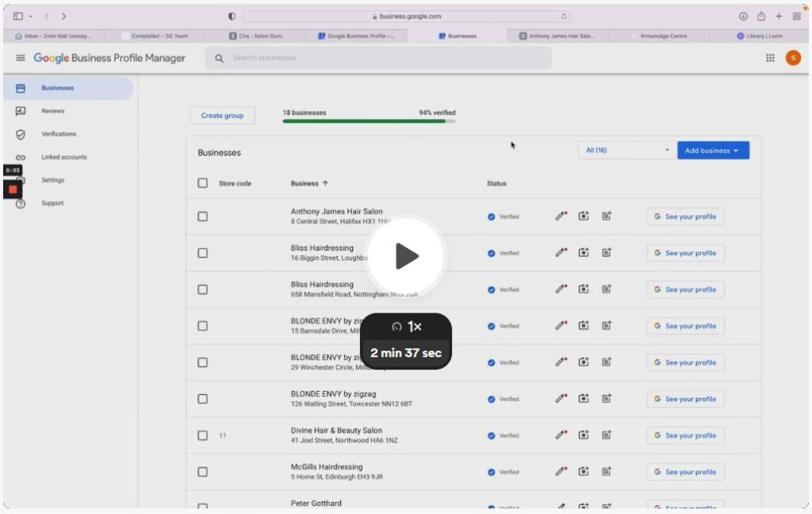Check Bliss Hairdressing Mansfield Road row
Screen dimensions: 812x514
pyautogui.click(x=202, y=290)
